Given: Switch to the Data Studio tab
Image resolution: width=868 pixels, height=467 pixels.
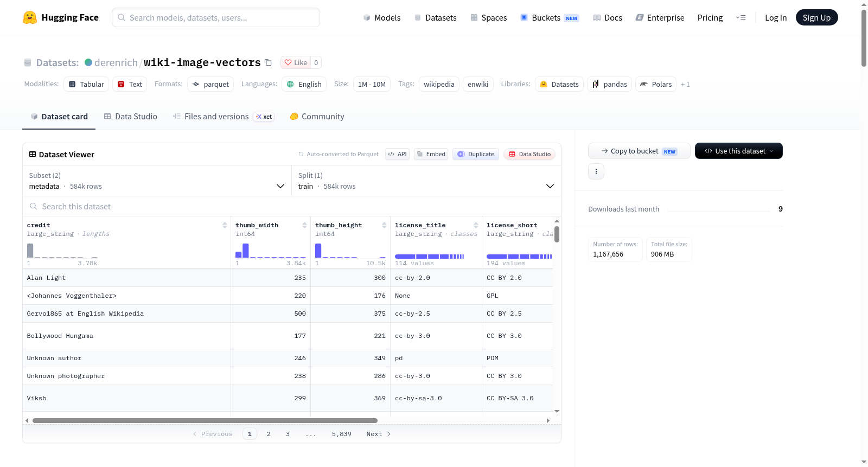Looking at the screenshot, I should [131, 117].
